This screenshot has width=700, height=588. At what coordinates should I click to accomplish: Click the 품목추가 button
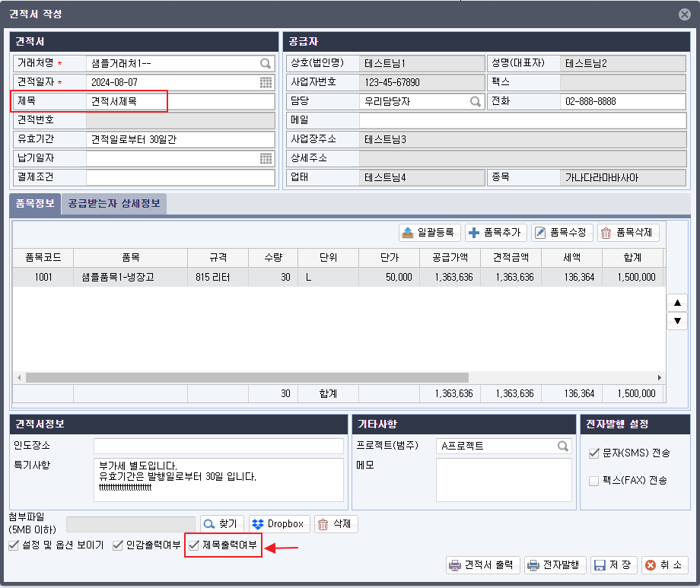tap(496, 233)
